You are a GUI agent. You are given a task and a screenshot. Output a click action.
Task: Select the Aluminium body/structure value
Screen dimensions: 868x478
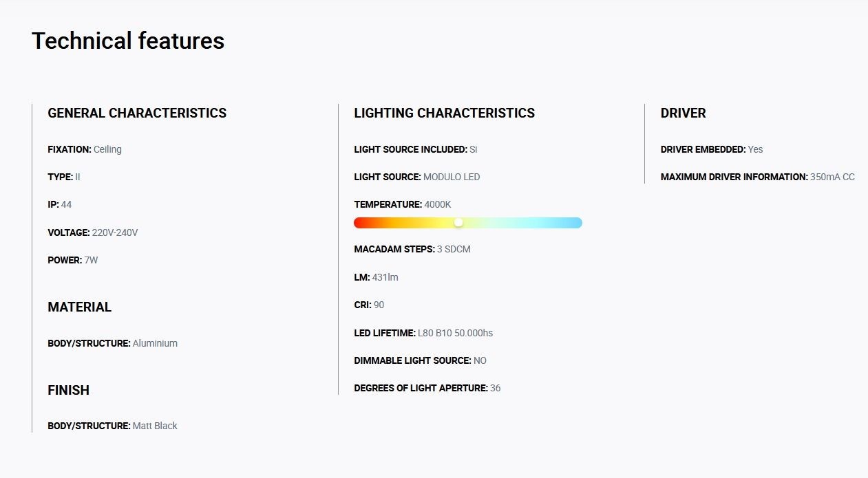155,343
